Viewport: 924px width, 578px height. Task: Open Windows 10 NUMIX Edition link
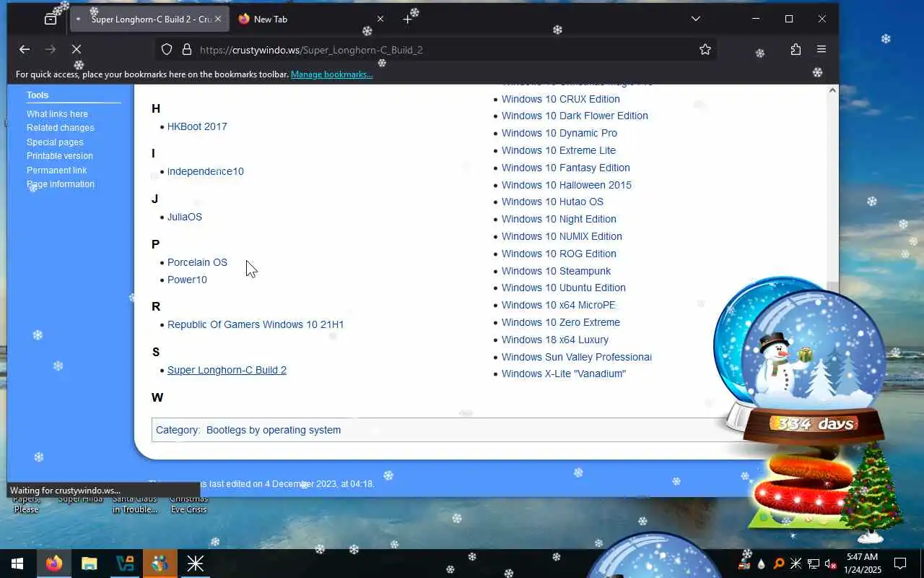coord(562,236)
